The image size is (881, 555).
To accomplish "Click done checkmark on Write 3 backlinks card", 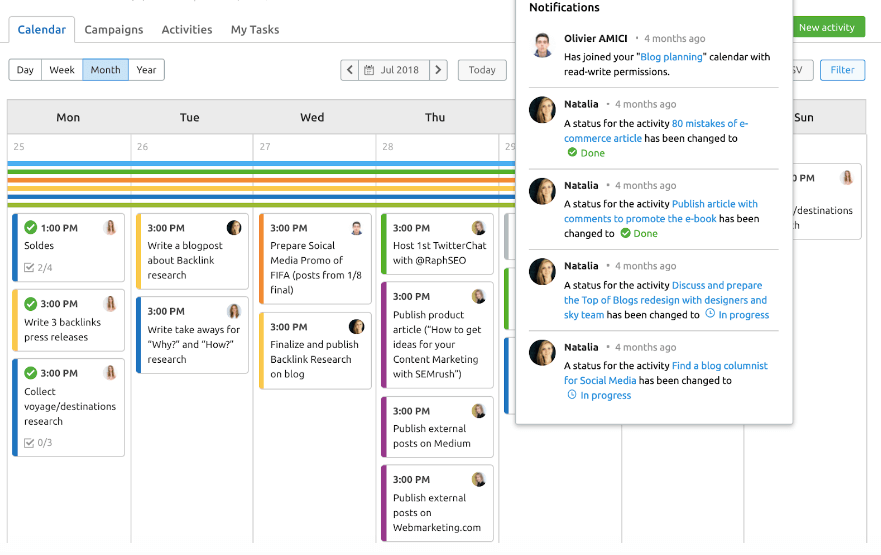I will coord(30,304).
